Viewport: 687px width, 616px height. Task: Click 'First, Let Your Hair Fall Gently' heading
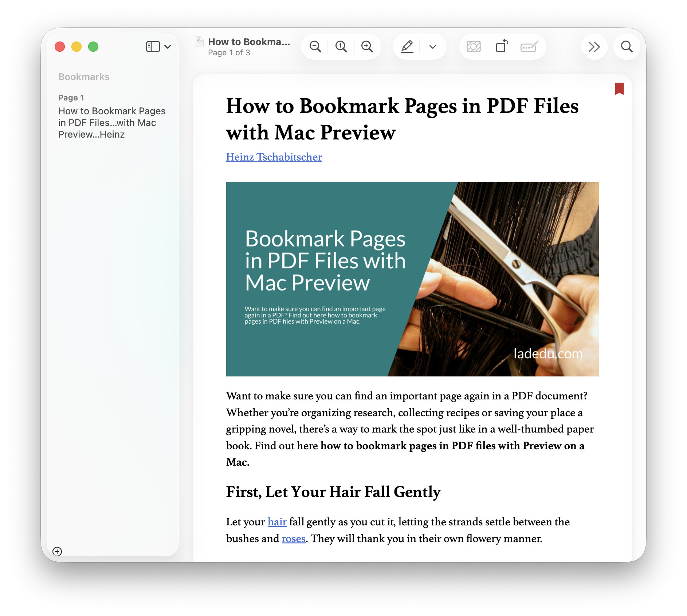[x=333, y=492]
